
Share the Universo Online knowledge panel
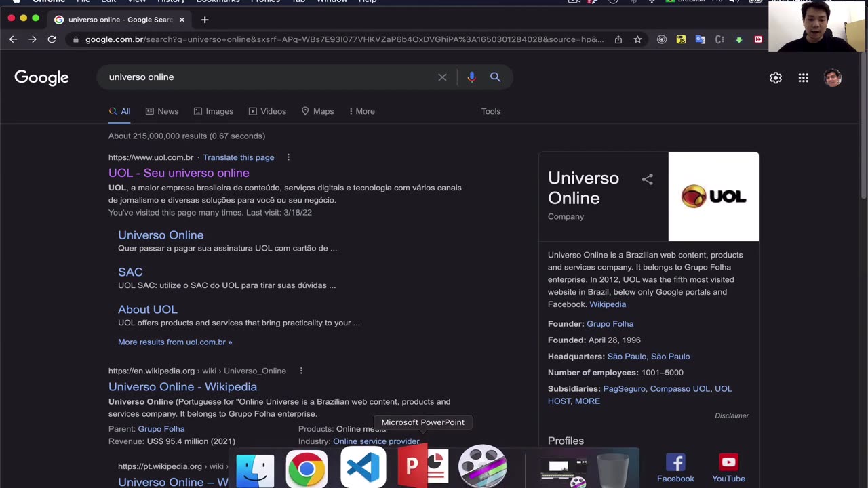coord(648,179)
